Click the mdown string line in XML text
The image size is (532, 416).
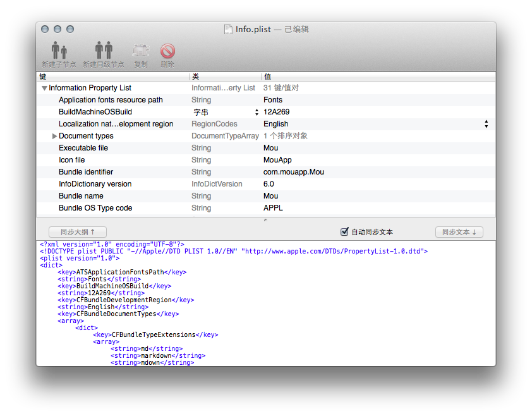point(152,363)
